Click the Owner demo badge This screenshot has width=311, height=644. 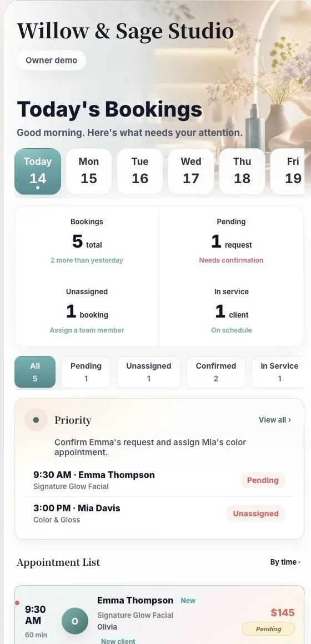51,61
